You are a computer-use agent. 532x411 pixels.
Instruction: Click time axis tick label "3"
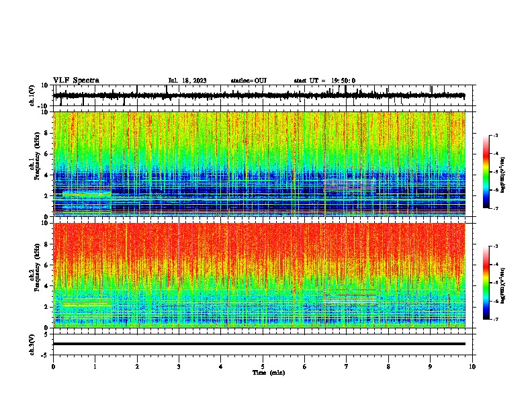click(x=179, y=367)
